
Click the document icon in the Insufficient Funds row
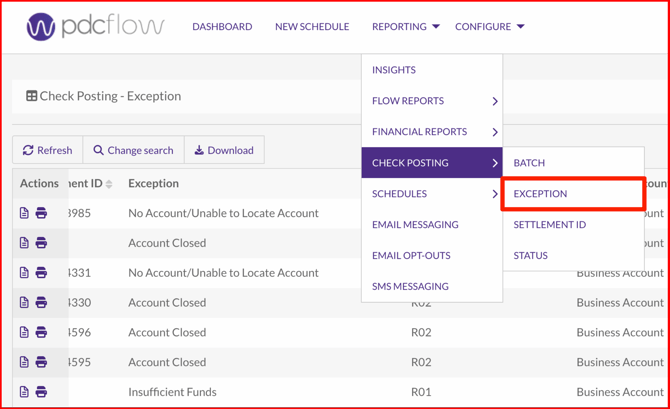pyautogui.click(x=25, y=392)
